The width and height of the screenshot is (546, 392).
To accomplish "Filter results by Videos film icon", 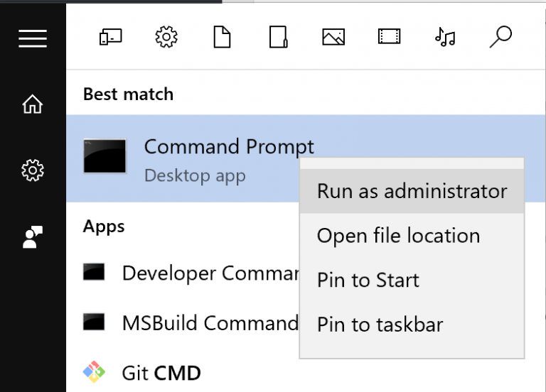I will tap(389, 36).
